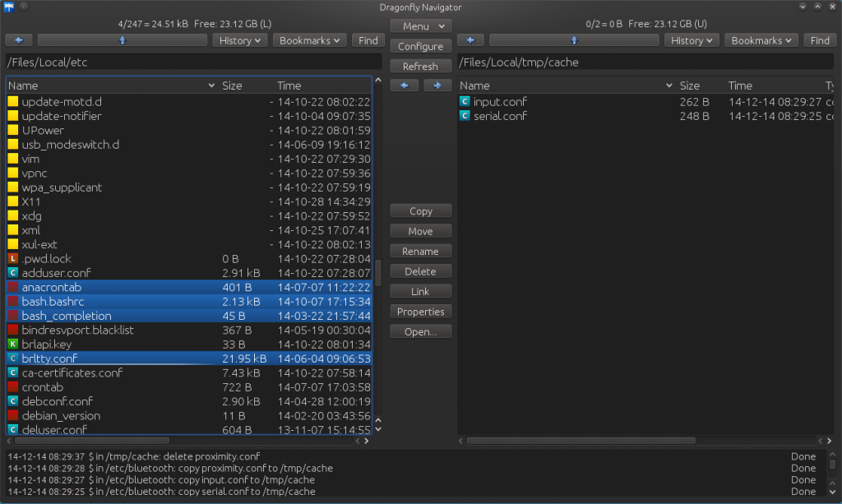842x504 pixels.
Task: Click the bindresvport.blacklist file icon
Action: coord(13,330)
